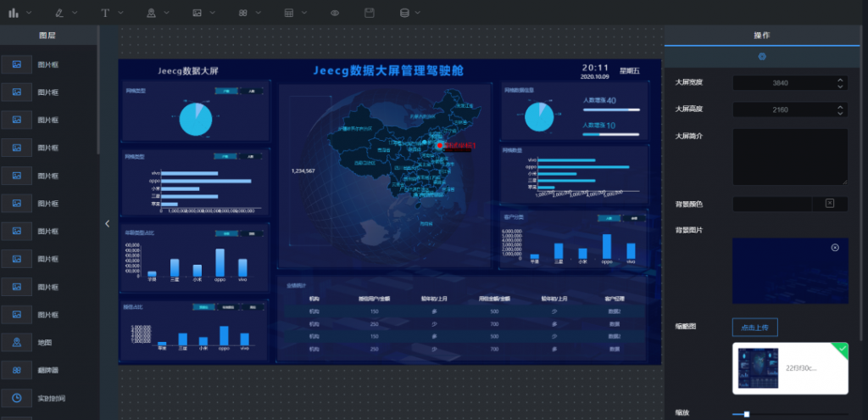Click the 点击上传 upload button

click(x=754, y=327)
